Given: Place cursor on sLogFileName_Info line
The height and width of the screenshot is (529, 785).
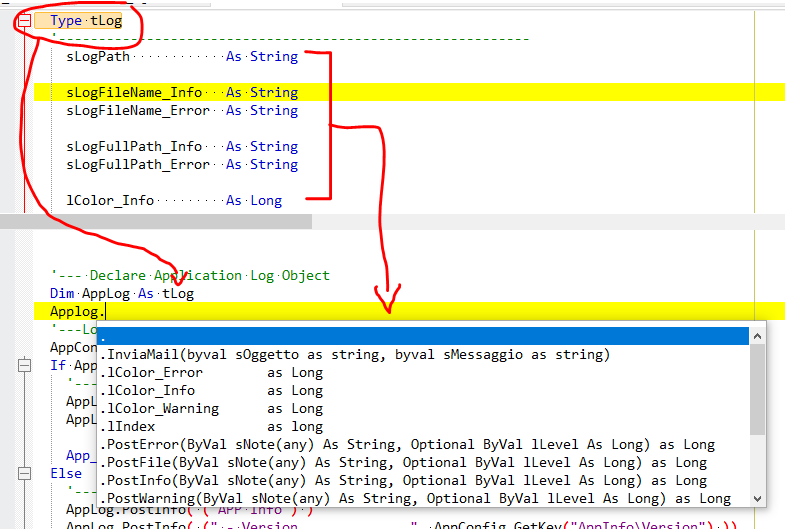Looking at the screenshot, I should click(180, 93).
